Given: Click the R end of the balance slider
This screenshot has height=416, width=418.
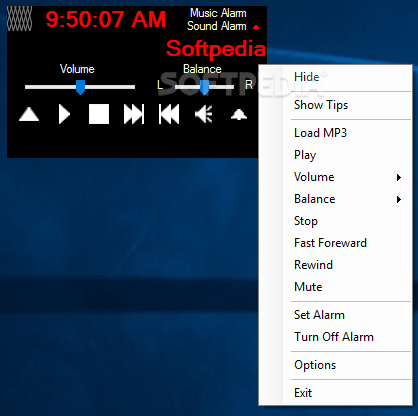Looking at the screenshot, I should [249, 85].
